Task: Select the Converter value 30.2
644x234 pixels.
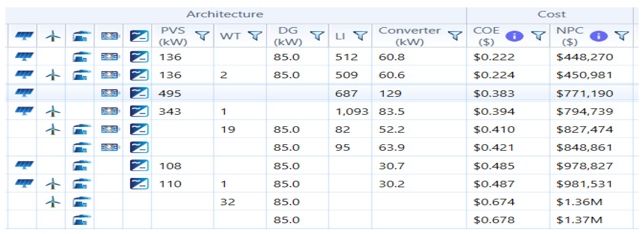Action: coord(392,184)
